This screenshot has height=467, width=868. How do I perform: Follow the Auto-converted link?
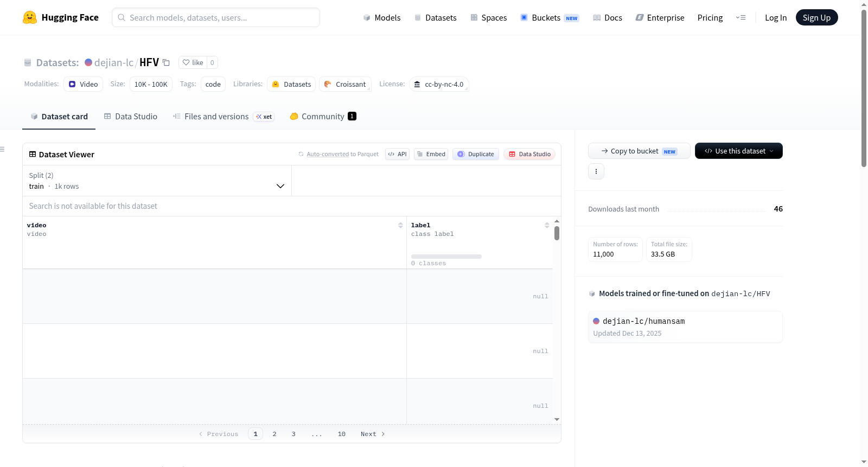coord(328,154)
